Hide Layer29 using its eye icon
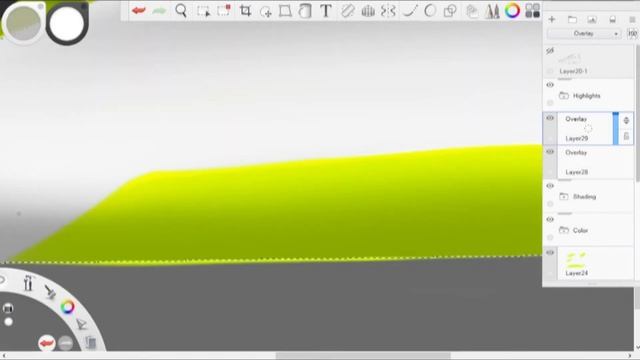Screen dimensions: 640x360 coord(550,118)
